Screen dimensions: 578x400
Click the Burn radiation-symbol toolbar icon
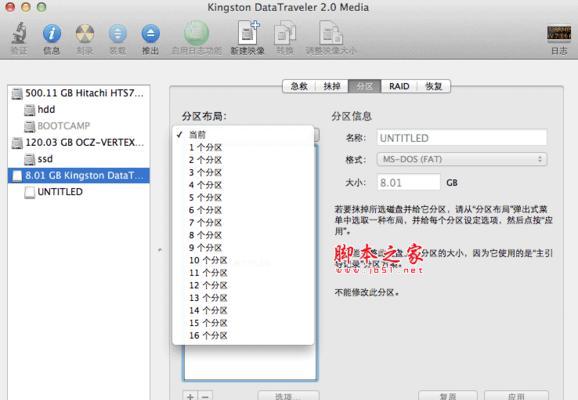(85, 34)
